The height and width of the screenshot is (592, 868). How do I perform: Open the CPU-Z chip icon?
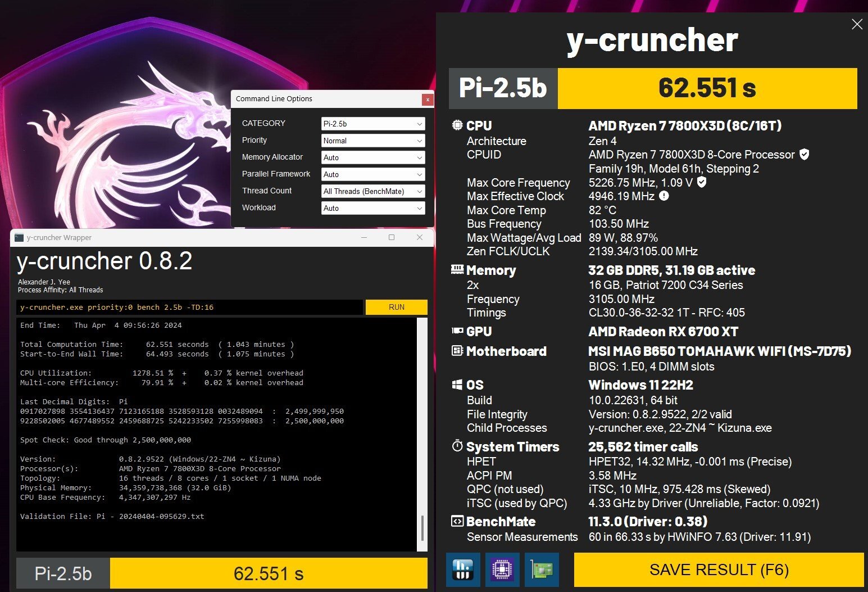point(502,570)
